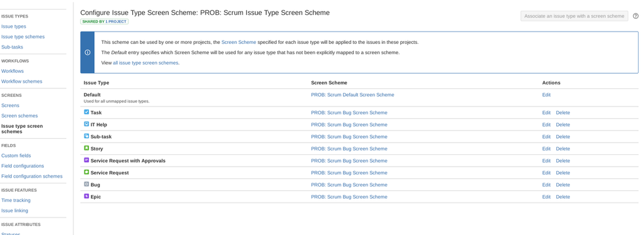Click the Task issue type icon
The image size is (644, 235).
coord(86,112)
